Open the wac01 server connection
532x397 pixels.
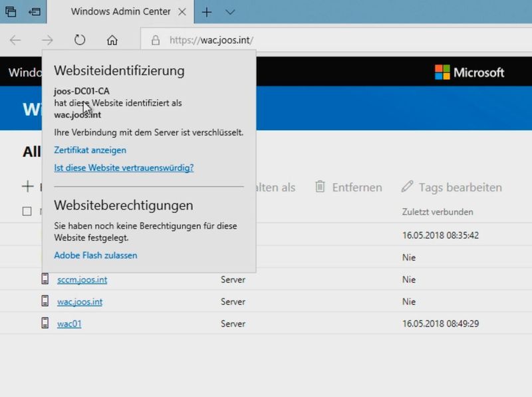coord(69,324)
